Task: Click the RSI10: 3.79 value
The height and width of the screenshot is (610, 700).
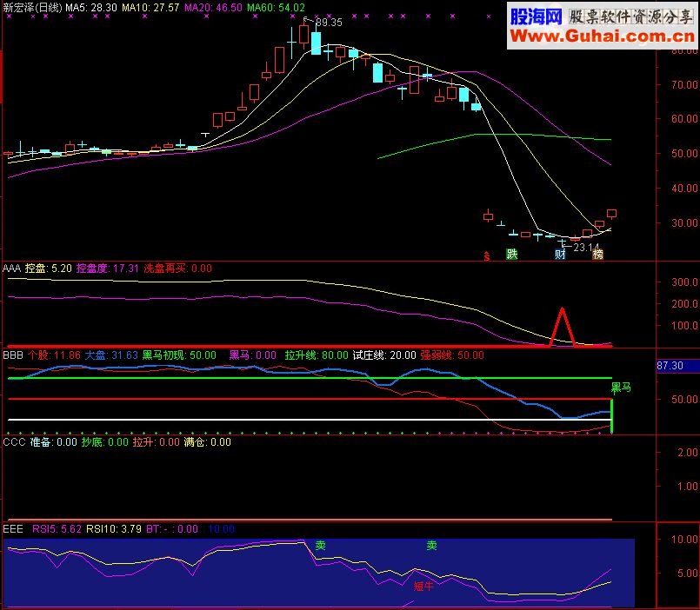Action: pos(114,529)
